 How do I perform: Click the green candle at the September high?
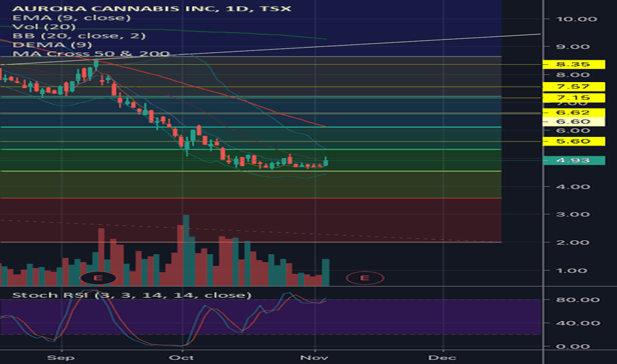95,65
